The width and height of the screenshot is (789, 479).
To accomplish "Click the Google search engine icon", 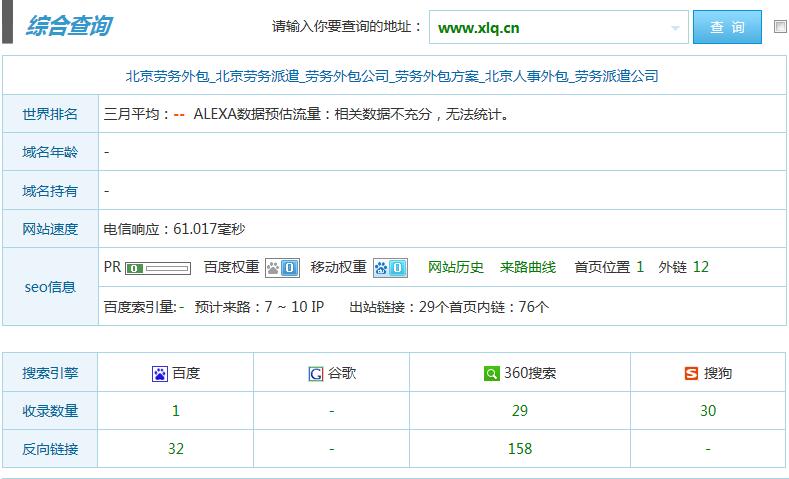I will point(316,374).
